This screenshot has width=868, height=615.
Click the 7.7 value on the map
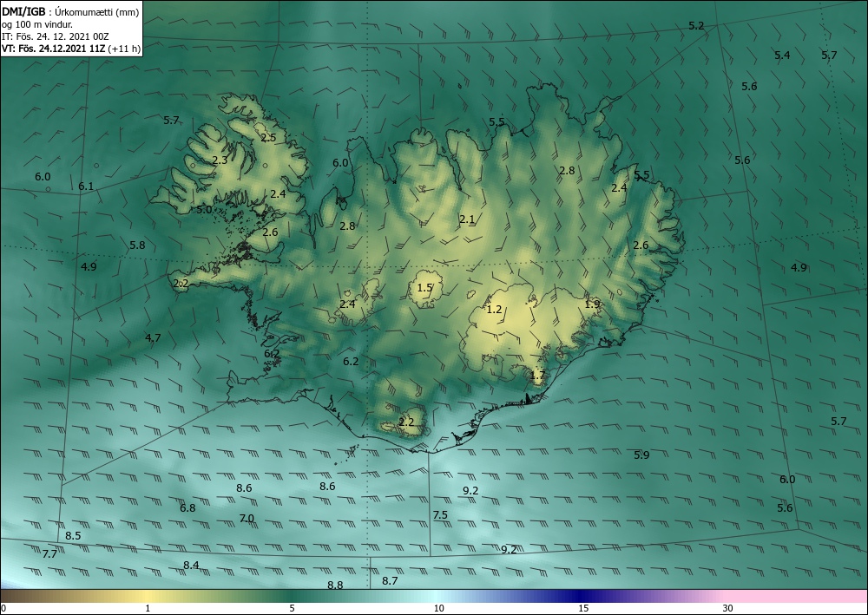coord(49,553)
